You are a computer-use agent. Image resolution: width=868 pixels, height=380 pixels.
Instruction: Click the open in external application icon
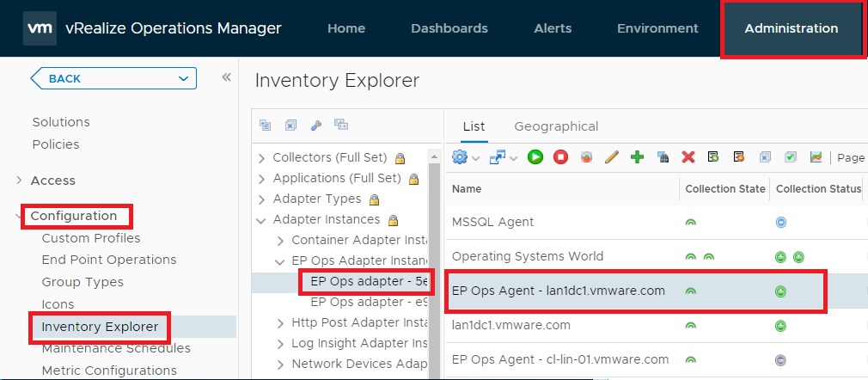497,157
